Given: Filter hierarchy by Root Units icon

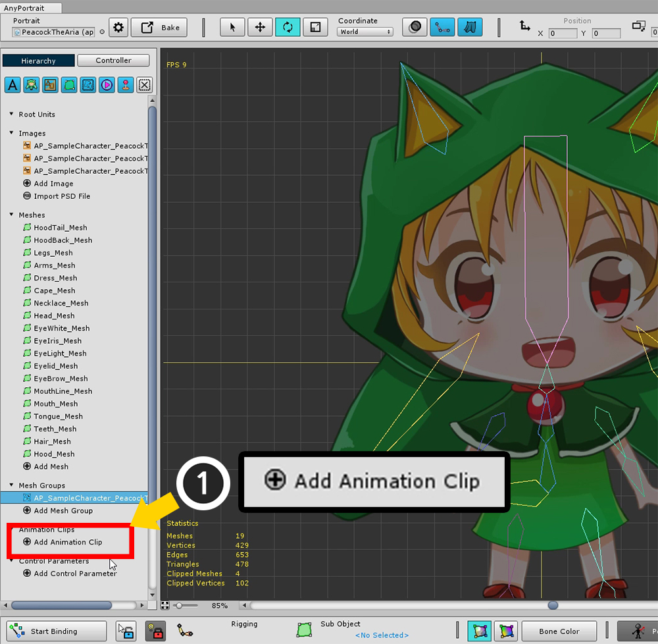Looking at the screenshot, I should (x=32, y=85).
